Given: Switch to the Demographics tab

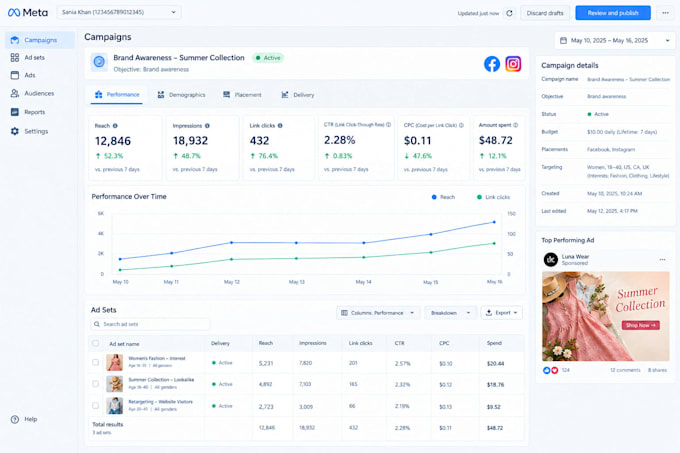Looking at the screenshot, I should click(181, 95).
